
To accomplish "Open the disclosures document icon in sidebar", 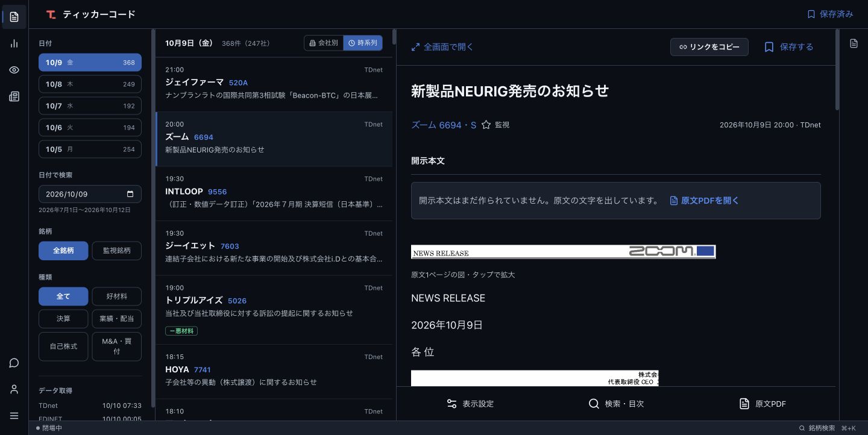I will pyautogui.click(x=14, y=17).
